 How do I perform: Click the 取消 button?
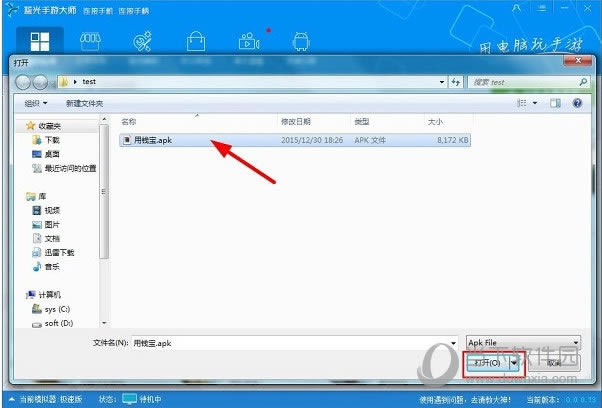[x=554, y=363]
